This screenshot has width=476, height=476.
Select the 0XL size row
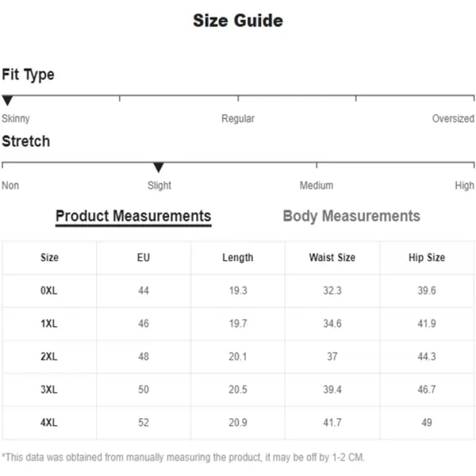click(x=238, y=291)
